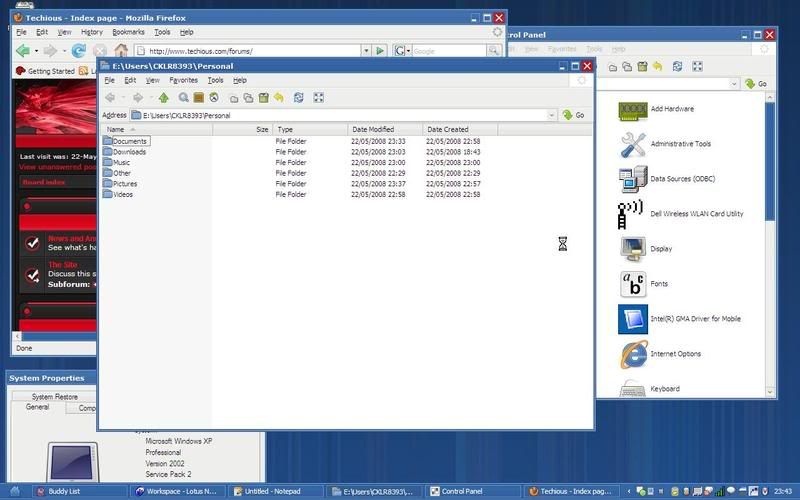Click Explorer address path field

point(339,115)
